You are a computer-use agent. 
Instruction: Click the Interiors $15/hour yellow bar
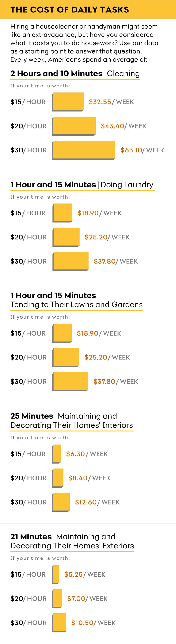tap(56, 454)
